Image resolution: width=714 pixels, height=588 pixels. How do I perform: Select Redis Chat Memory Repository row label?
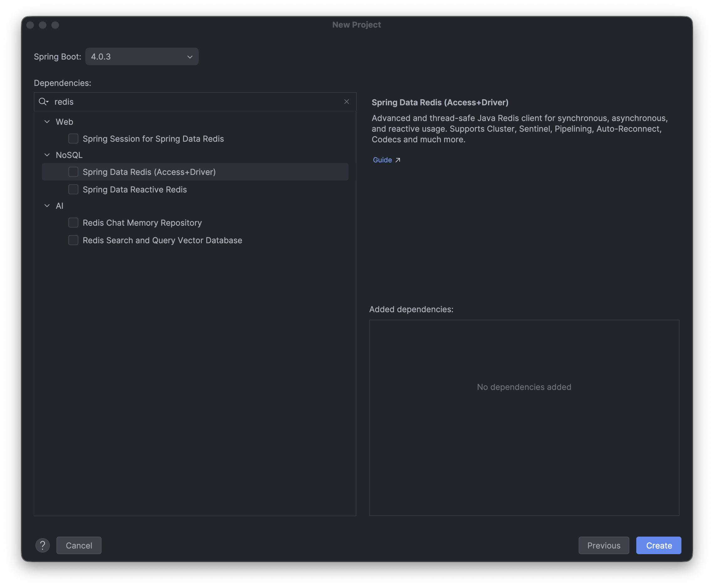point(142,223)
